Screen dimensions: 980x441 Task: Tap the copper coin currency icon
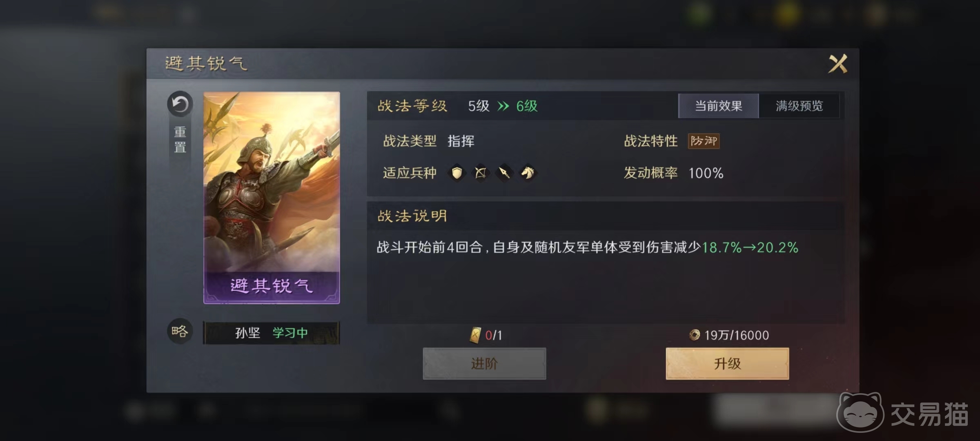(695, 335)
